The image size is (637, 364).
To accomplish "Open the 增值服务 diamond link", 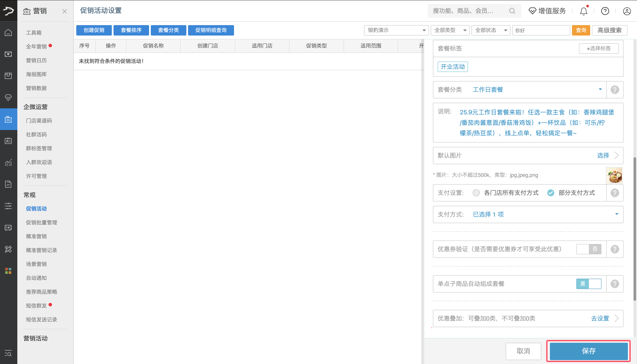I will [547, 11].
